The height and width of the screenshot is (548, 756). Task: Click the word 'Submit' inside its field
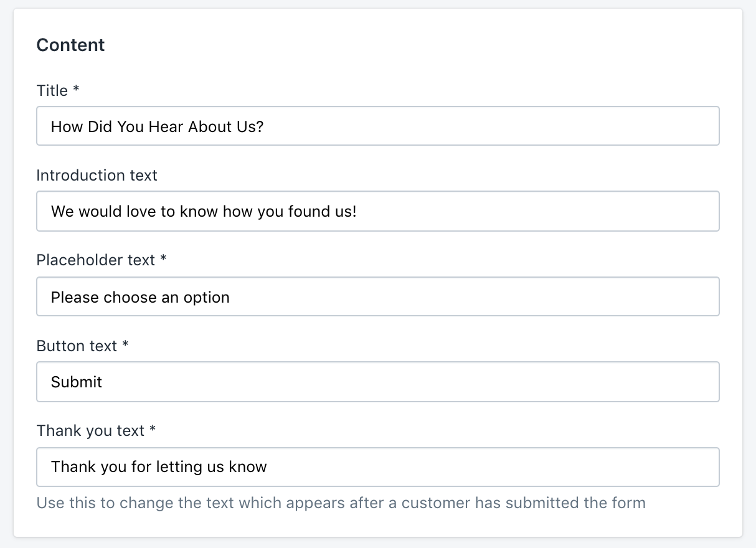click(x=77, y=382)
